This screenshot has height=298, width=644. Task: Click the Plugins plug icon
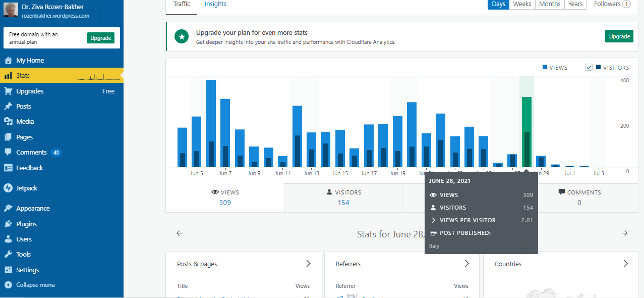click(8, 224)
